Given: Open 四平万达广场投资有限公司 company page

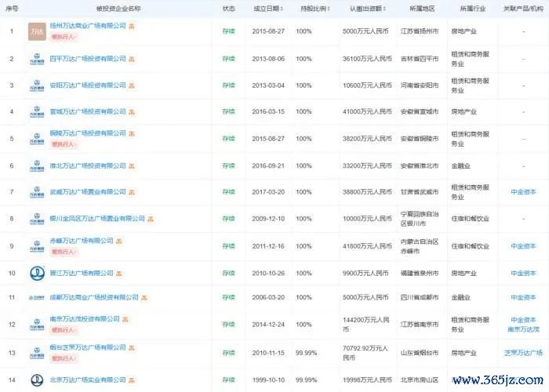Looking at the screenshot, I should (x=88, y=59).
